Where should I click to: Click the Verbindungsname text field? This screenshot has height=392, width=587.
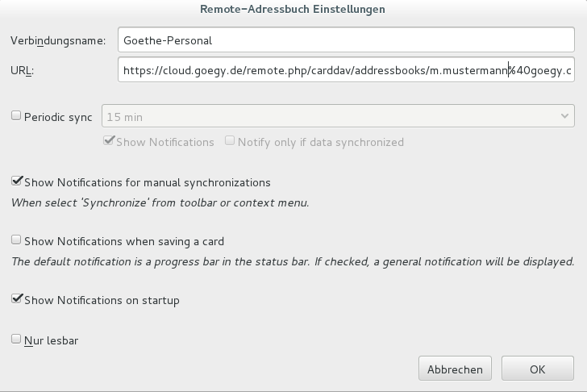coord(345,40)
